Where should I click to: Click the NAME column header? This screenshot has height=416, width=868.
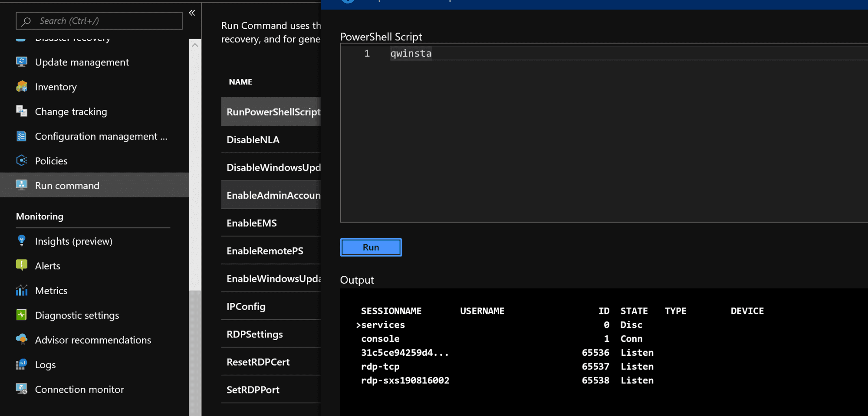click(x=240, y=82)
